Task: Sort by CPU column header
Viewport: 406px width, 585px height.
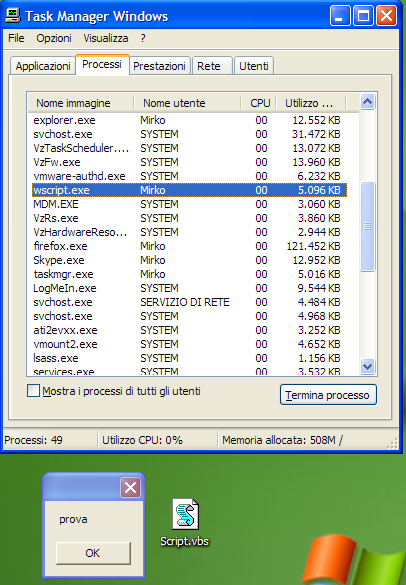Action: pos(259,103)
